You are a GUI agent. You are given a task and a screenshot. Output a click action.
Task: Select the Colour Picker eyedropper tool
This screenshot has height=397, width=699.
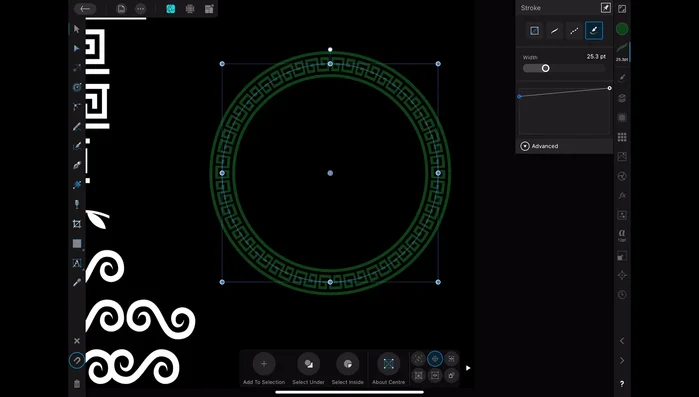77,282
